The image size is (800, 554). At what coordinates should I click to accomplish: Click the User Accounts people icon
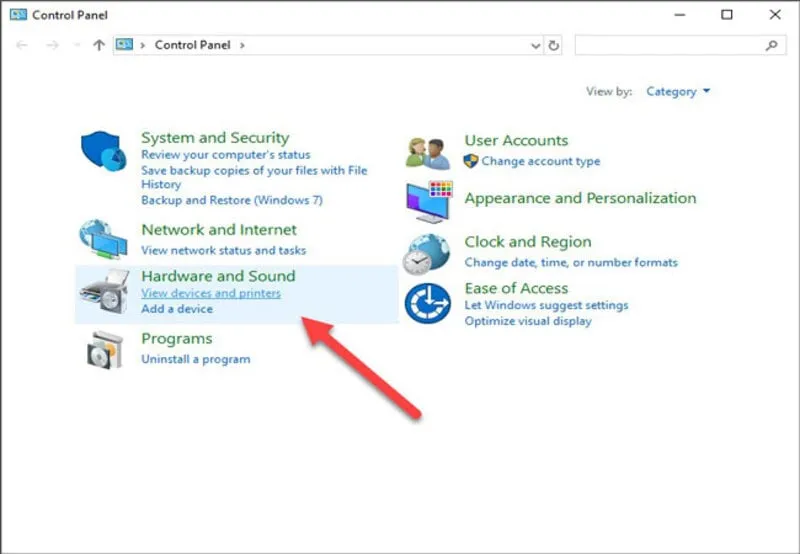(428, 150)
